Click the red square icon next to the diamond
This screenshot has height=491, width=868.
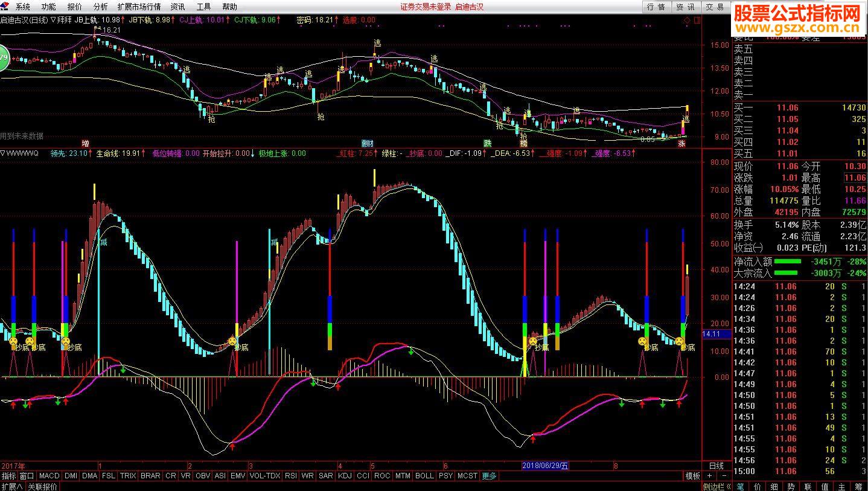pos(697,20)
